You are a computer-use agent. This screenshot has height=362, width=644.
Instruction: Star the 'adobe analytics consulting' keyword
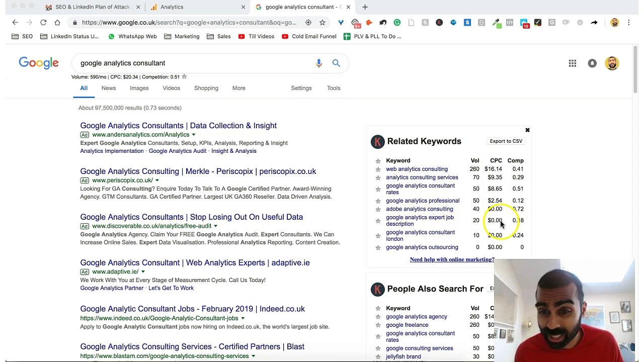pyautogui.click(x=378, y=209)
